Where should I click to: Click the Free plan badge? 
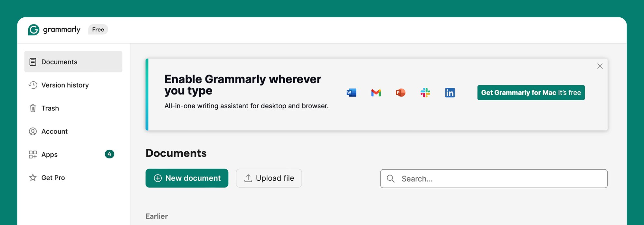tap(98, 30)
